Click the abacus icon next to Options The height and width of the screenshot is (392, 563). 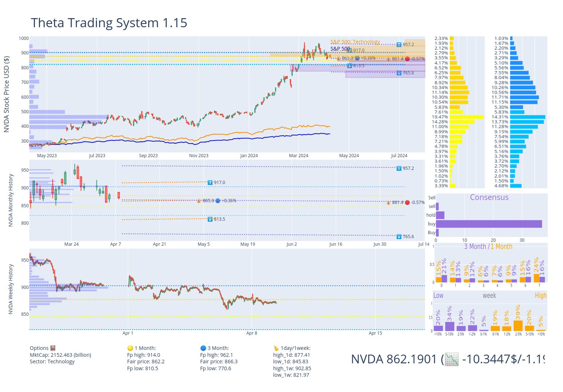(x=53, y=348)
